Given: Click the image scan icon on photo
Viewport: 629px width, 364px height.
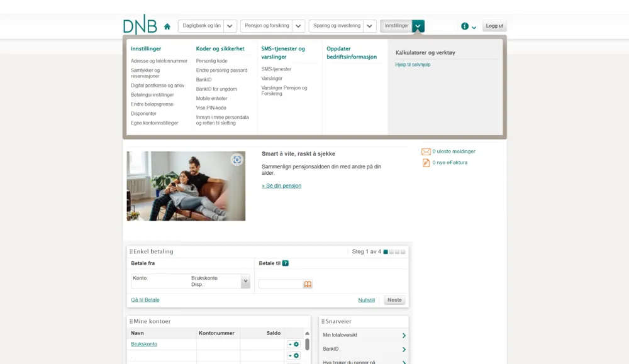Looking at the screenshot, I should 237,160.
